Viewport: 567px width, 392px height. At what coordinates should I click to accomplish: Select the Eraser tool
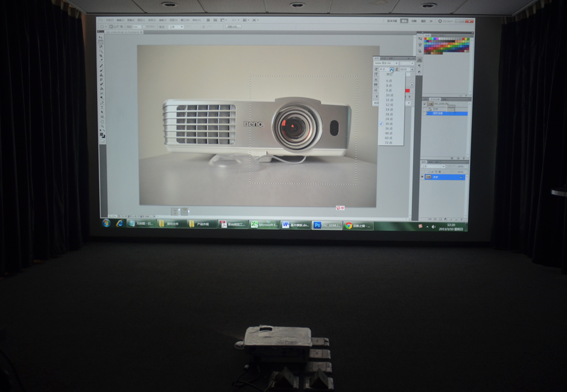(x=101, y=84)
